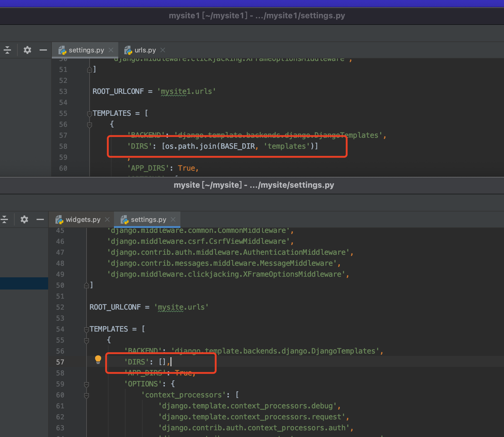Viewport: 504px width, 437px height.
Task: Click the AuthenticationMiddleware string on line 47
Action: click(x=228, y=252)
